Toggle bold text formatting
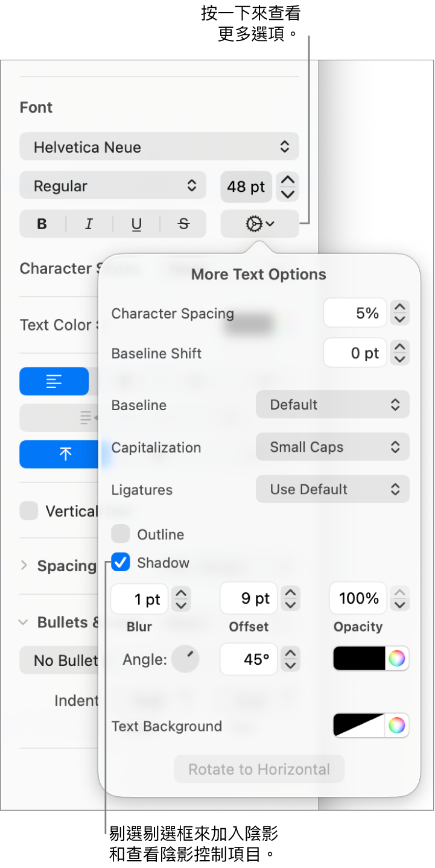The width and height of the screenshot is (435, 868). [42, 224]
